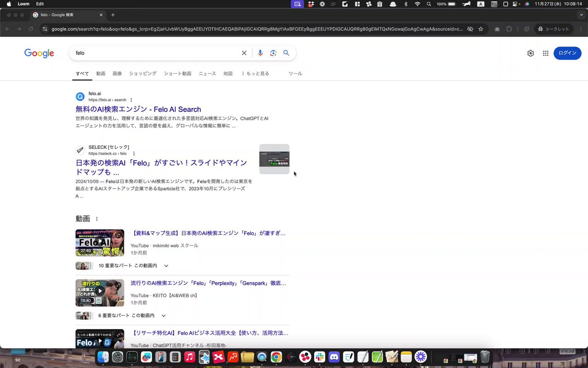The height and width of the screenshot is (368, 588).
Task: Open the 流行りのAI検索エンジン「Felo」「Perplexity」 video link
Action: pyautogui.click(x=209, y=283)
